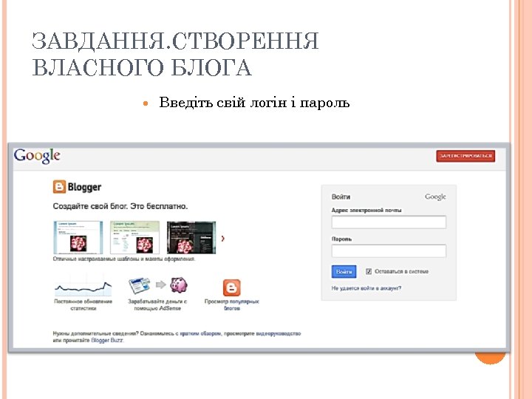Screen dimensions: 532x399
Task: Focus the email address input field
Action: click(389, 222)
